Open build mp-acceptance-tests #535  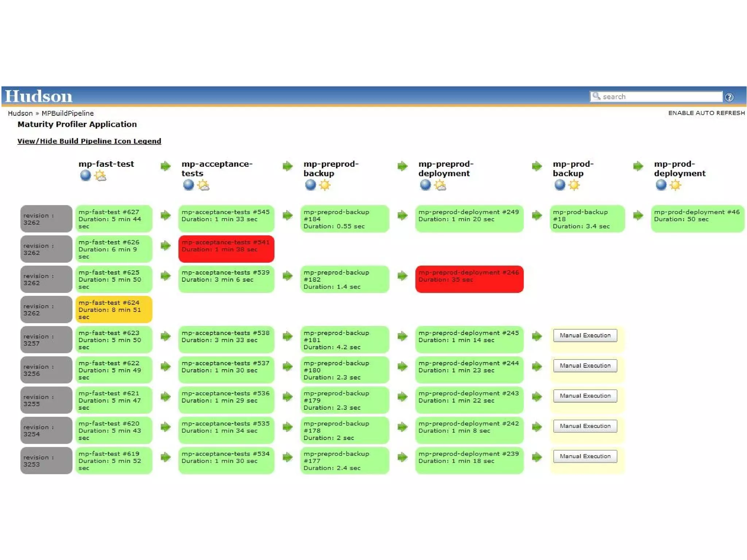[x=226, y=430]
